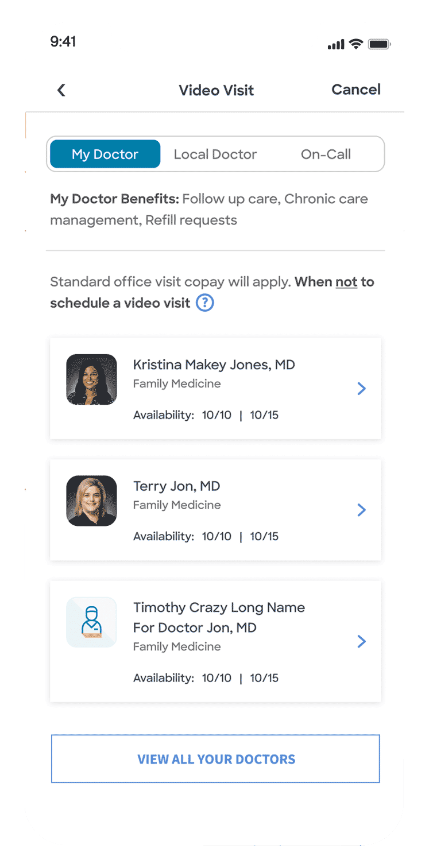Tap Kristina Makey Jones profile photo
Viewport: 429px width, 868px height.
(91, 379)
